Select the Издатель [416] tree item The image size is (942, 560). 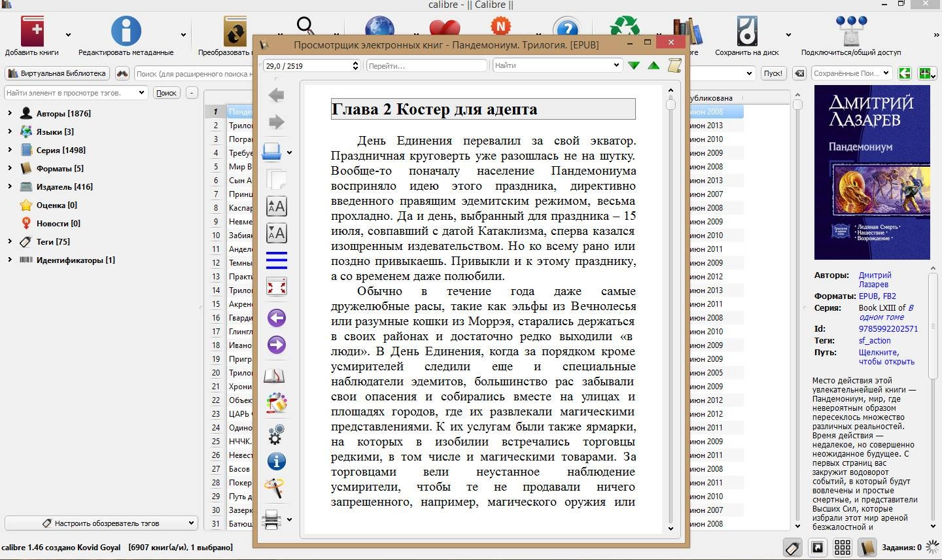(64, 186)
